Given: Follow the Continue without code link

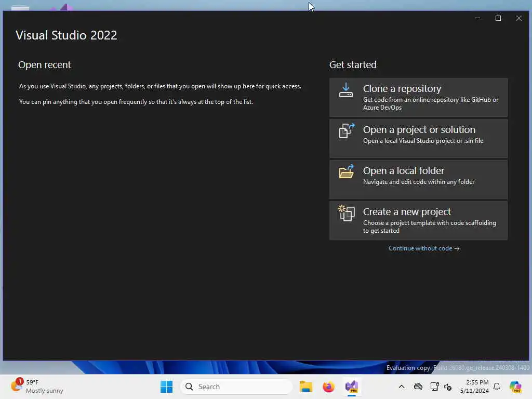Looking at the screenshot, I should coord(424,248).
